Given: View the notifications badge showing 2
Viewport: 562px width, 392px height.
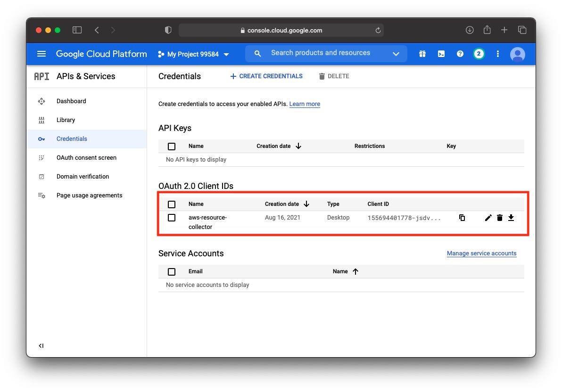Looking at the screenshot, I should coord(479,54).
